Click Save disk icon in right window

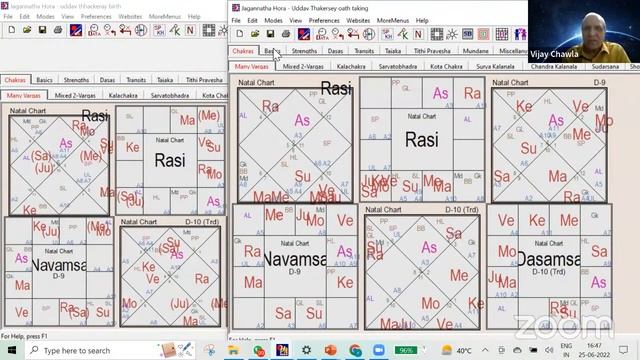[270, 34]
